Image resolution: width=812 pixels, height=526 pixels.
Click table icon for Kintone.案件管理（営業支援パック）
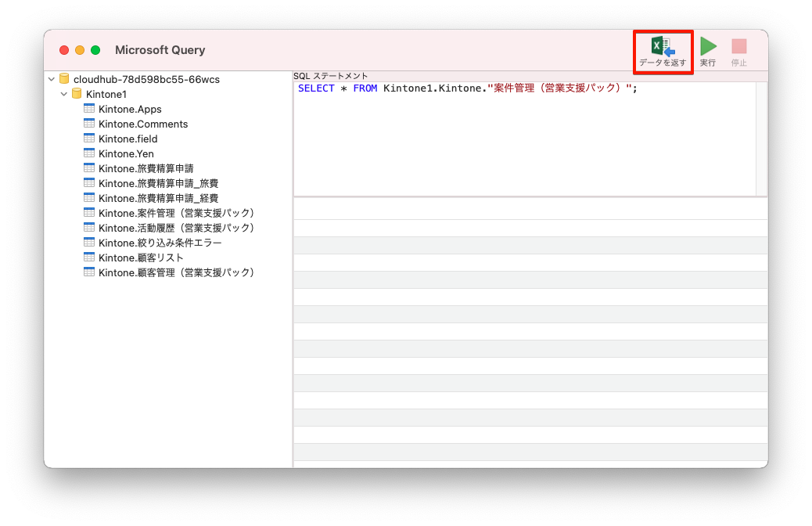tap(89, 213)
